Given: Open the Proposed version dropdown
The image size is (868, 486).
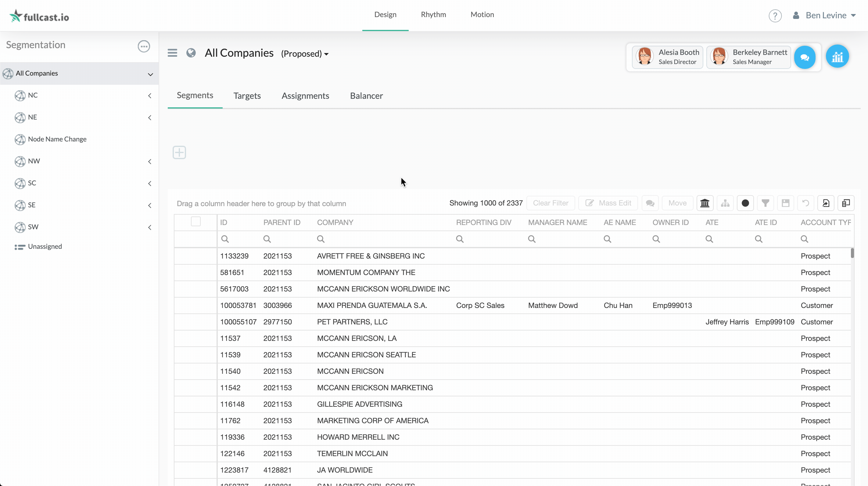Looking at the screenshot, I should pos(305,54).
